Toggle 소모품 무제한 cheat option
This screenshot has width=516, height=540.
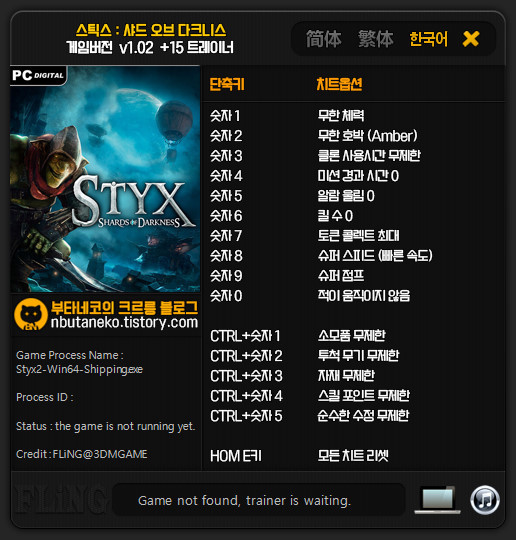pyautogui.click(x=352, y=335)
